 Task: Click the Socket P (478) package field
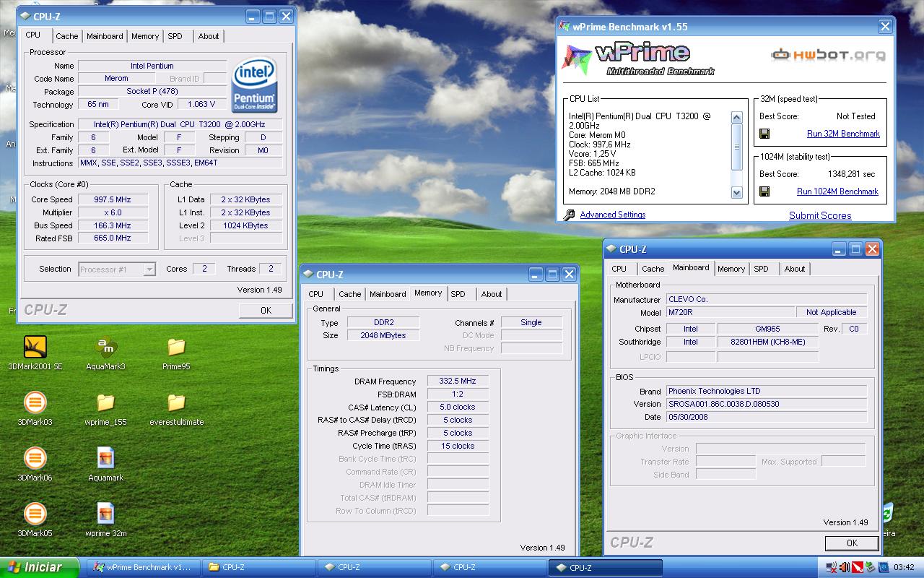(x=152, y=92)
